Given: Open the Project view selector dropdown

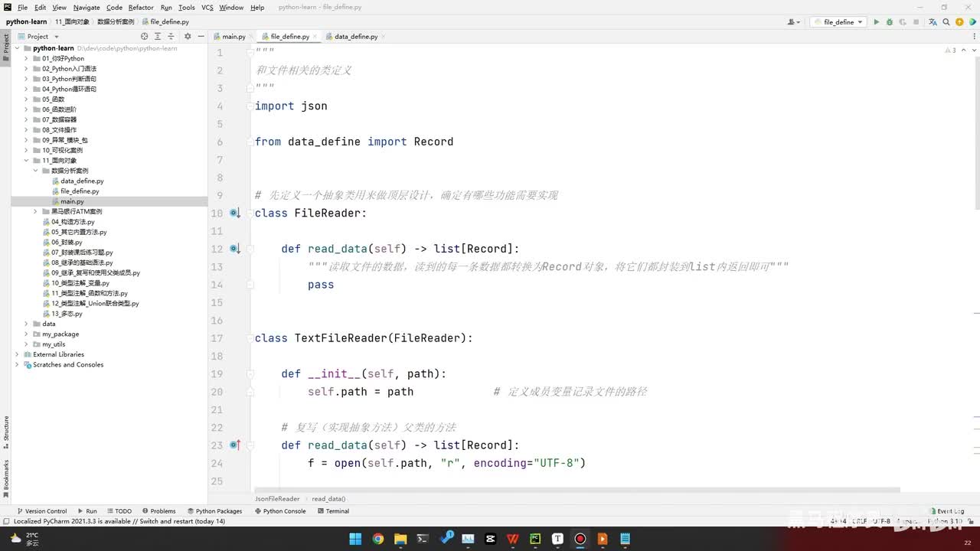Looking at the screenshot, I should coord(38,36).
